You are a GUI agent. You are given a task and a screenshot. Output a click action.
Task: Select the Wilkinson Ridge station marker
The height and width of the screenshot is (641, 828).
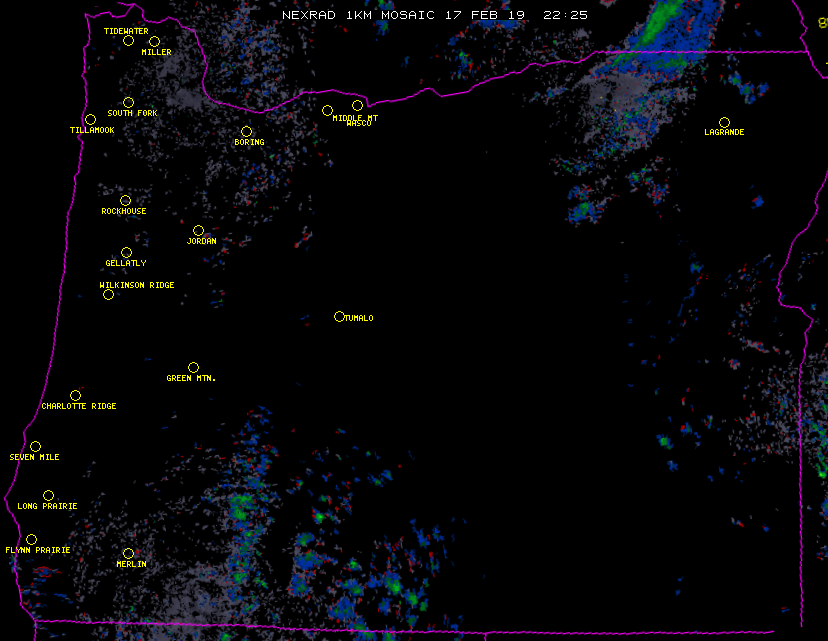(x=108, y=294)
